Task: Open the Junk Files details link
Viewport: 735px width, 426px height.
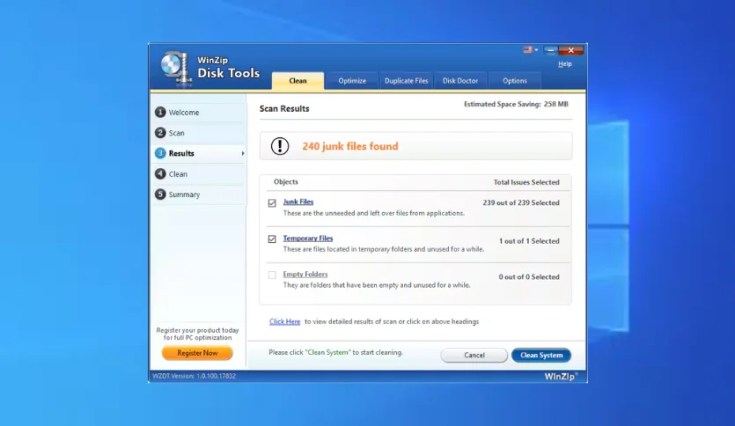Action: [298, 202]
